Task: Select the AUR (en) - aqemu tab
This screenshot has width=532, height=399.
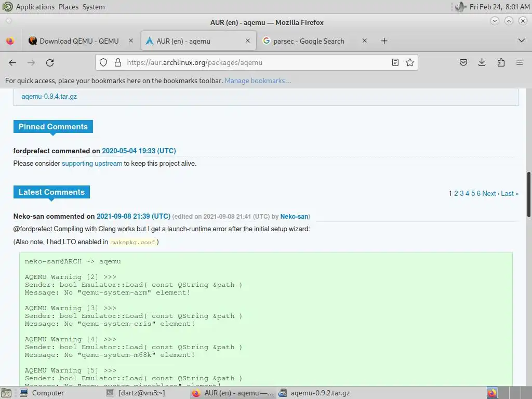Action: tap(198, 41)
